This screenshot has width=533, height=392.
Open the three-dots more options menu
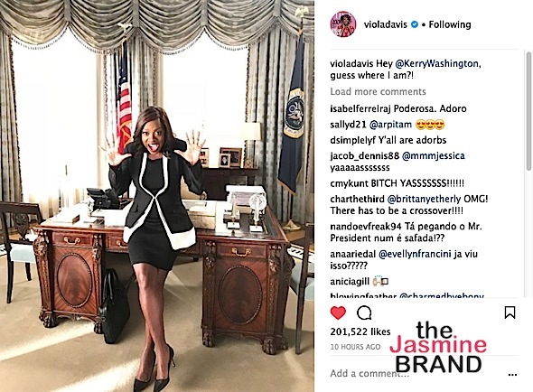pyautogui.click(x=512, y=375)
